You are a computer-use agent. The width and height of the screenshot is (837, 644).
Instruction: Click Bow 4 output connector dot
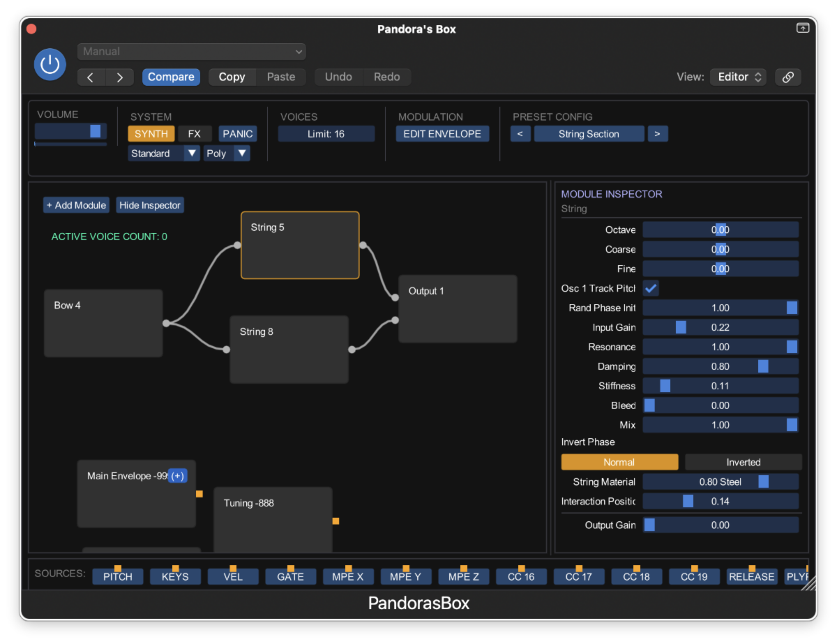[166, 323]
